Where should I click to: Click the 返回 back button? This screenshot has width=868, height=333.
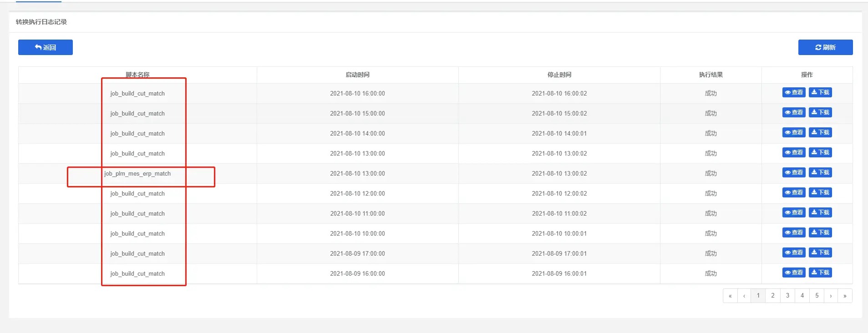point(46,47)
